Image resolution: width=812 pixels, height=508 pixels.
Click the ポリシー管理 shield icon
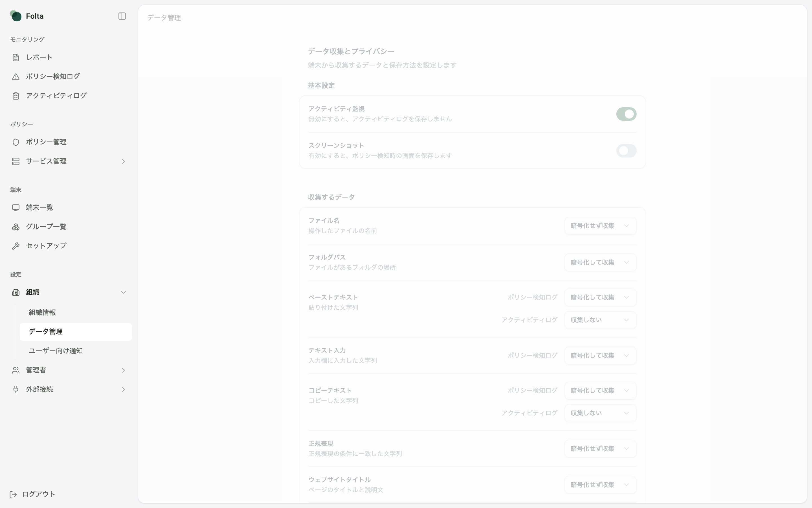16,142
